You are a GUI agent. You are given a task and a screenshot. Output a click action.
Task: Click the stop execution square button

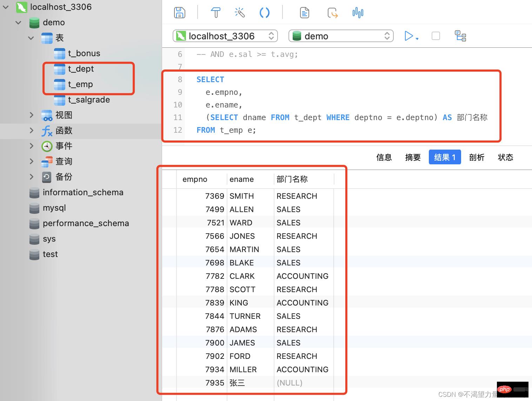tap(435, 36)
